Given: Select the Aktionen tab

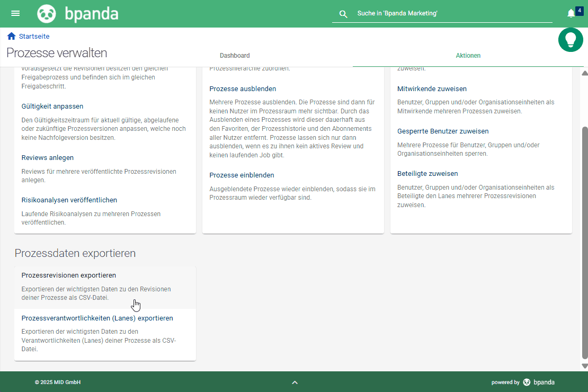Looking at the screenshot, I should tap(468, 56).
